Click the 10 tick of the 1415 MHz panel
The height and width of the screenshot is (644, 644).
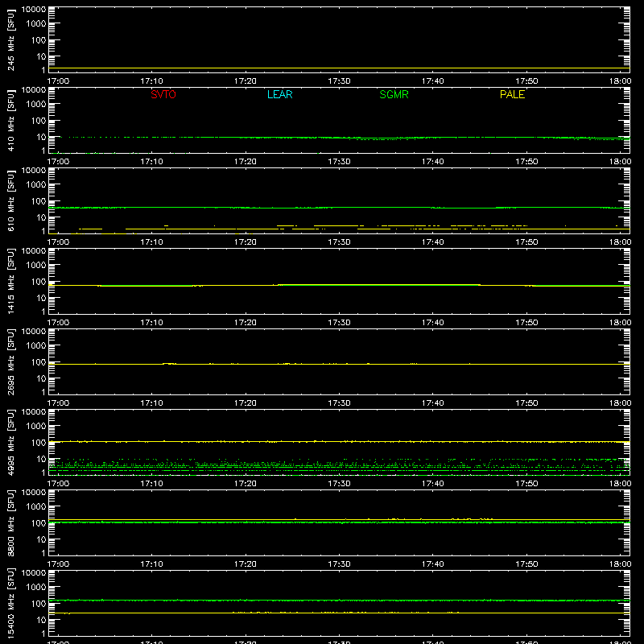coord(41,298)
